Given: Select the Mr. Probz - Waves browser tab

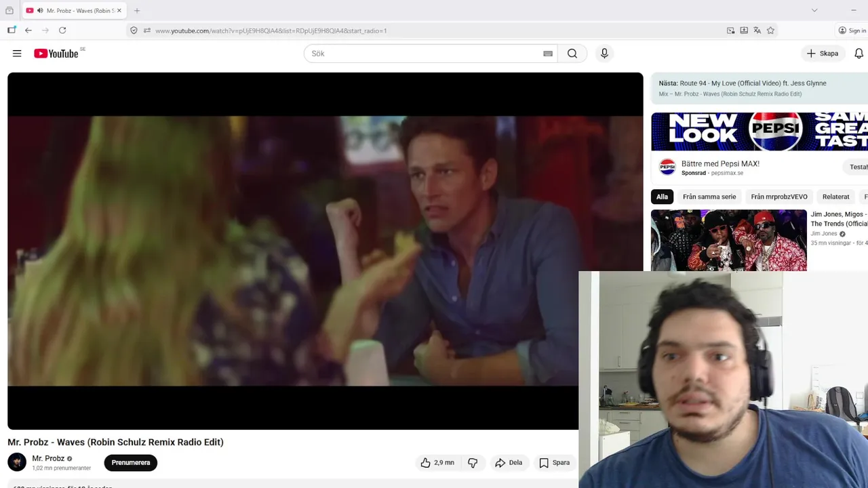Looking at the screenshot, I should (74, 11).
